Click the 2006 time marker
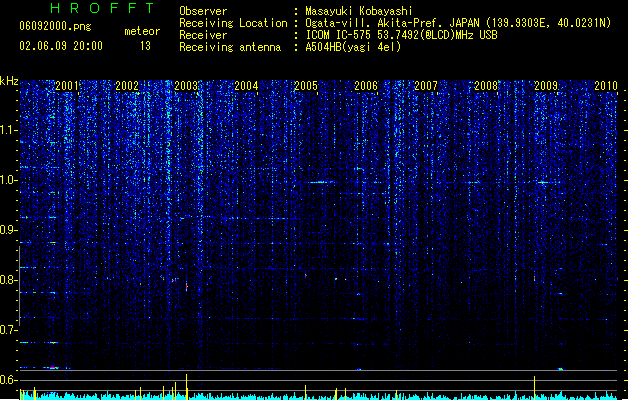This screenshot has height=400, width=629. click(x=366, y=86)
